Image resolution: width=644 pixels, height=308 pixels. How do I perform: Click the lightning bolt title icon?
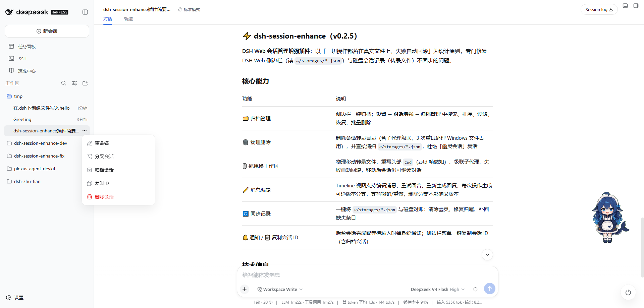(247, 36)
